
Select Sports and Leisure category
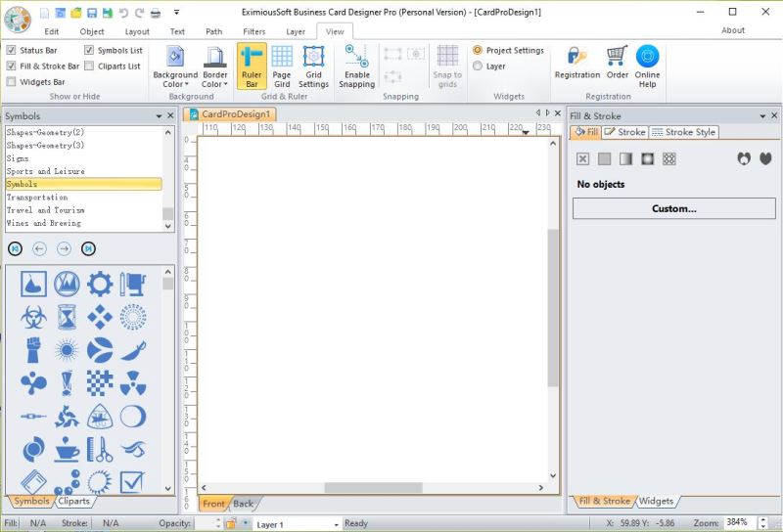(x=83, y=171)
